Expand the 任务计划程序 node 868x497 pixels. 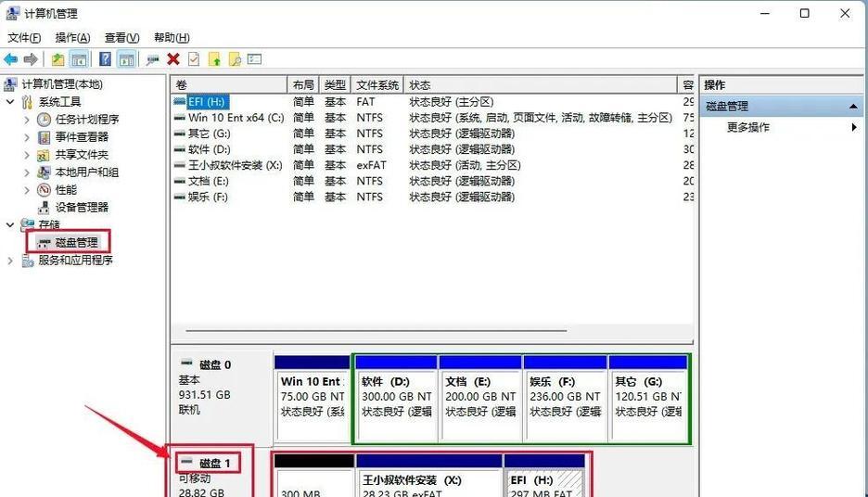pyautogui.click(x=27, y=120)
